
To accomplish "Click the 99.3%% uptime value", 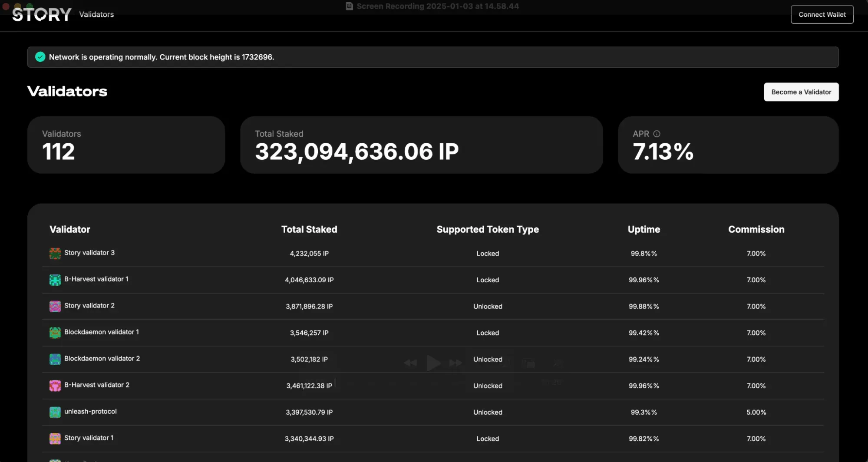I will point(644,412).
